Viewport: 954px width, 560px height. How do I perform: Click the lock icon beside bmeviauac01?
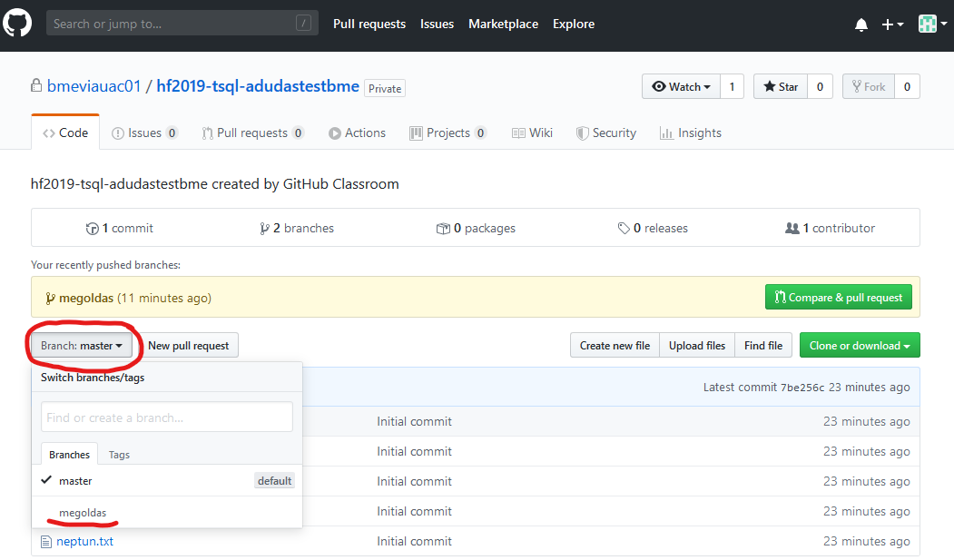coord(36,84)
